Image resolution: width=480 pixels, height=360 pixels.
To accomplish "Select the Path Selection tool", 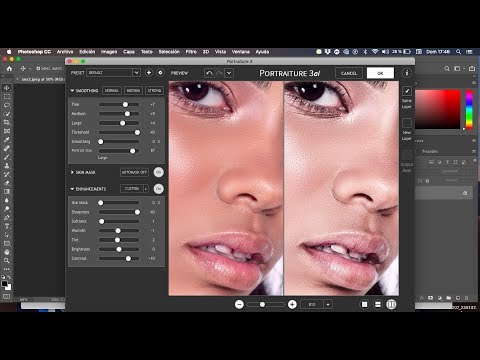I will 6,235.
